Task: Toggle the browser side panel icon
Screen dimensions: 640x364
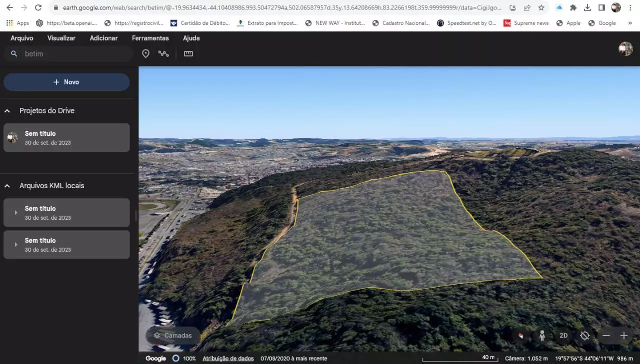Action: point(601,8)
